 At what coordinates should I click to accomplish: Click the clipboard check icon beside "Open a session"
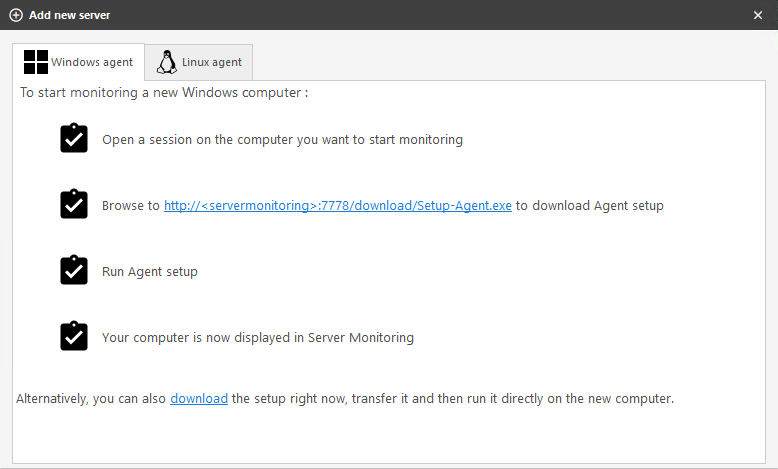pyautogui.click(x=74, y=138)
